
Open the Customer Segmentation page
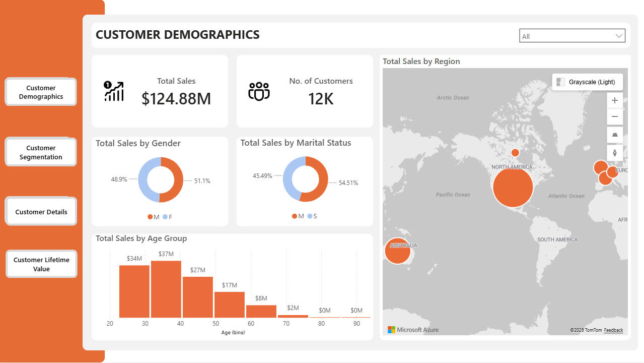pos(41,152)
